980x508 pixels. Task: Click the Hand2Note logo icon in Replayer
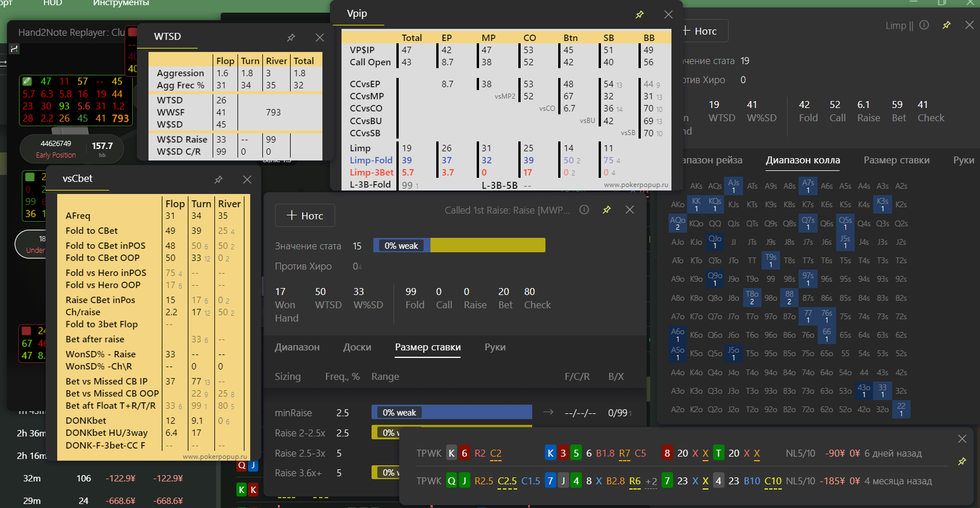[x=14, y=49]
